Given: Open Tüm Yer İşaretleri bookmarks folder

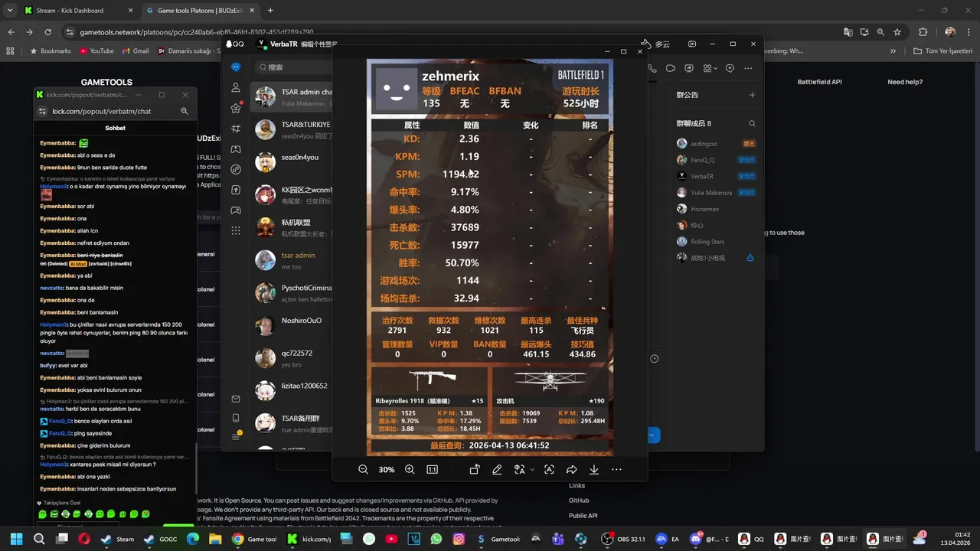Looking at the screenshot, I should point(944,51).
